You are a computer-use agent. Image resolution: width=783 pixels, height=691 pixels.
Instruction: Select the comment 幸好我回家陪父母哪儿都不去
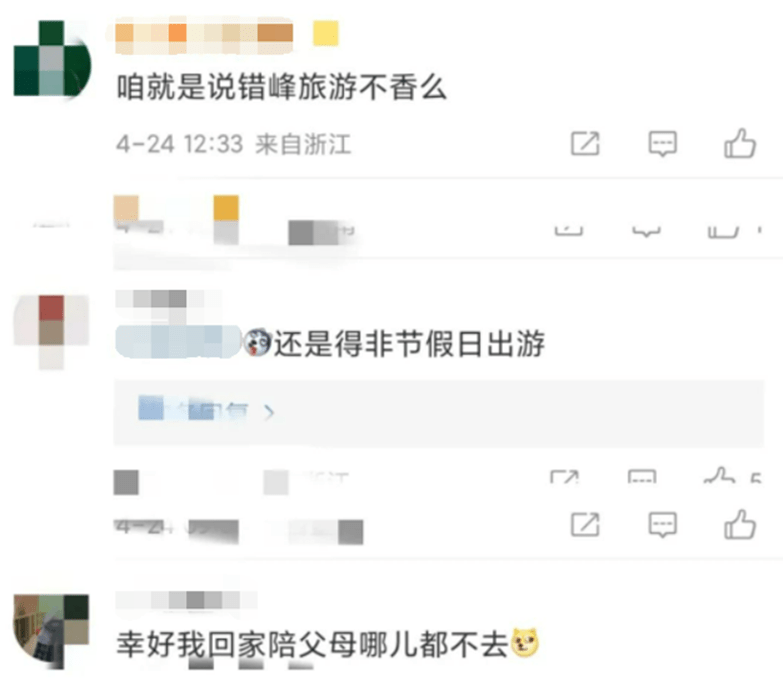(x=312, y=644)
